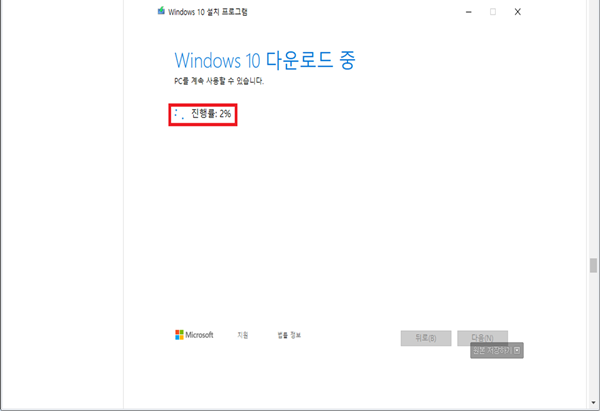Click the PC를 계속 사용할 수 있습니다 text

click(219, 81)
